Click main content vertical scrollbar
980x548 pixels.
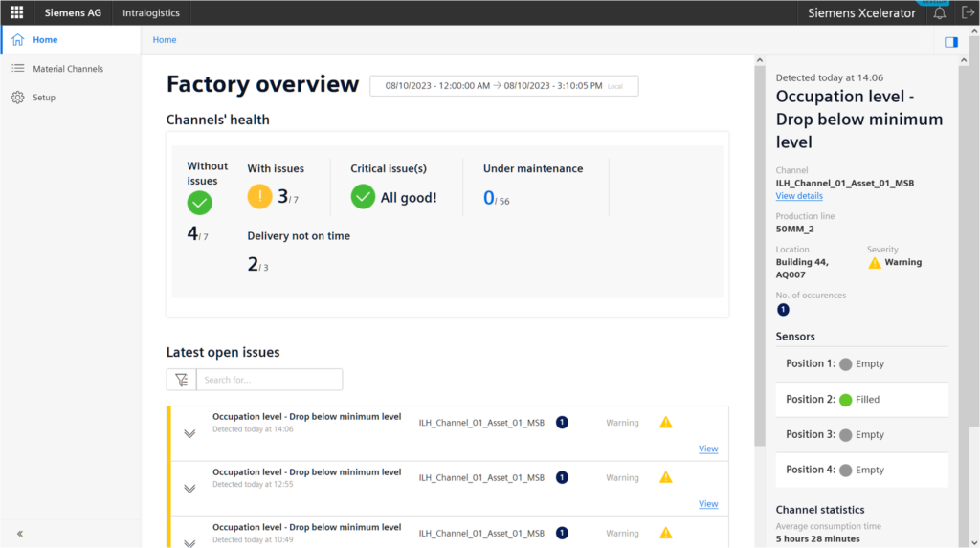759,255
